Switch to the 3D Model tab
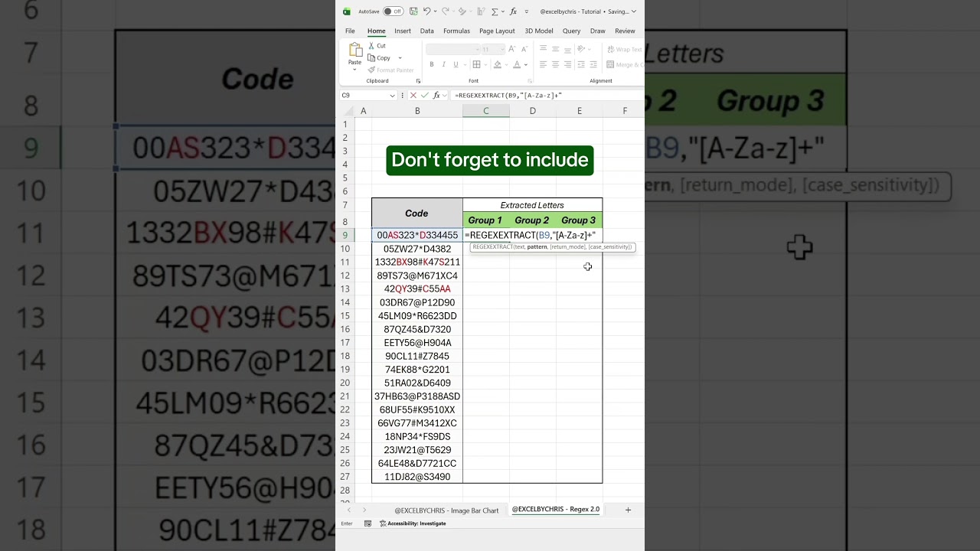Viewport: 980px width, 551px height. click(539, 31)
